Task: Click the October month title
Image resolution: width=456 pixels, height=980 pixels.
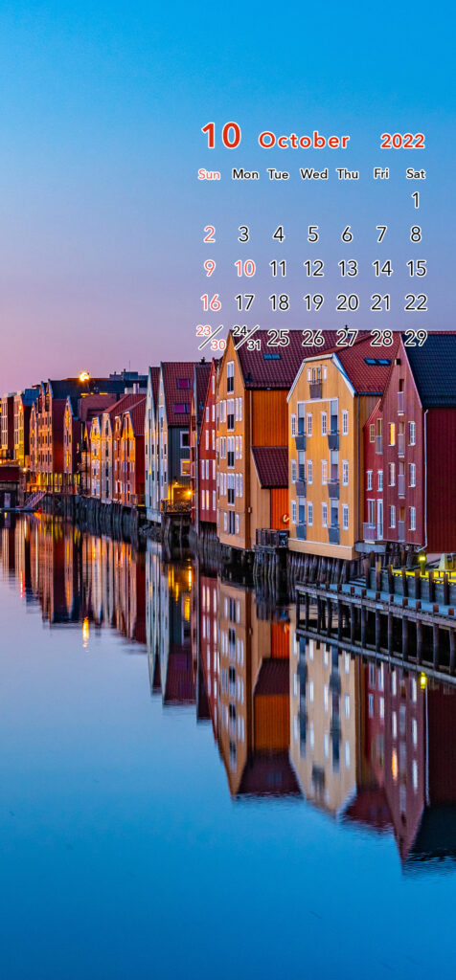Action: click(304, 140)
